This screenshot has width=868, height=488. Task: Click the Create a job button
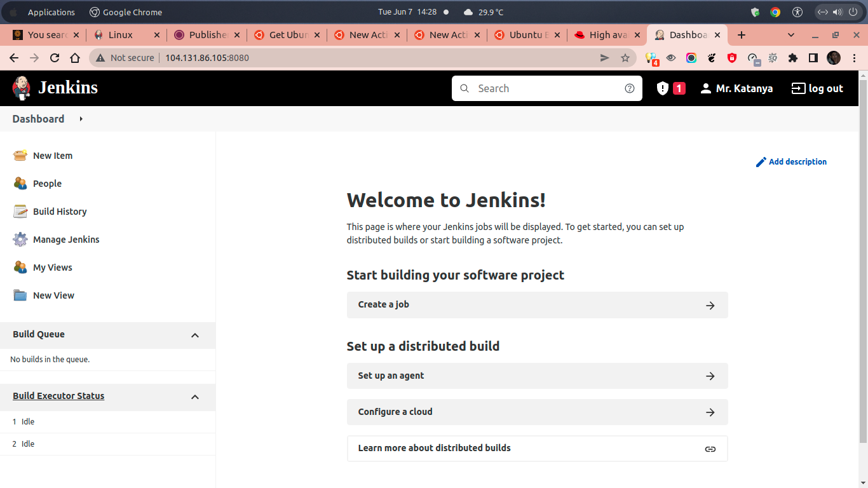537,305
